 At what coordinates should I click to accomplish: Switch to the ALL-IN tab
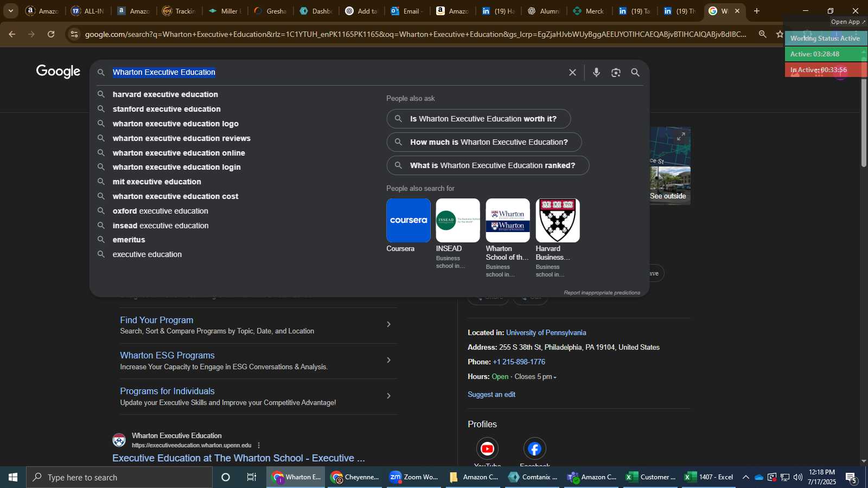tap(88, 11)
